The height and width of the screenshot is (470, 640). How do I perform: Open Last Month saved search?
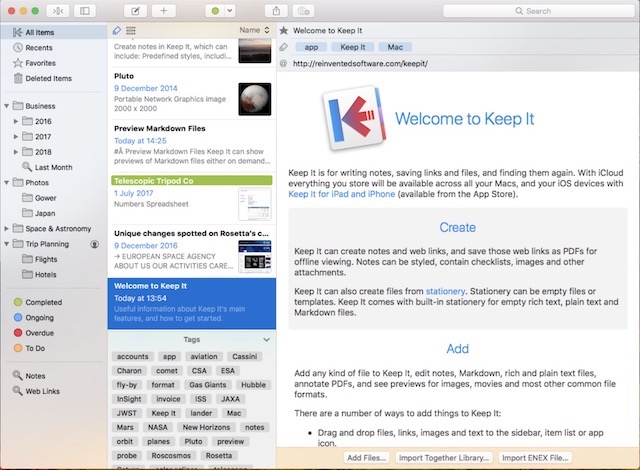point(53,167)
